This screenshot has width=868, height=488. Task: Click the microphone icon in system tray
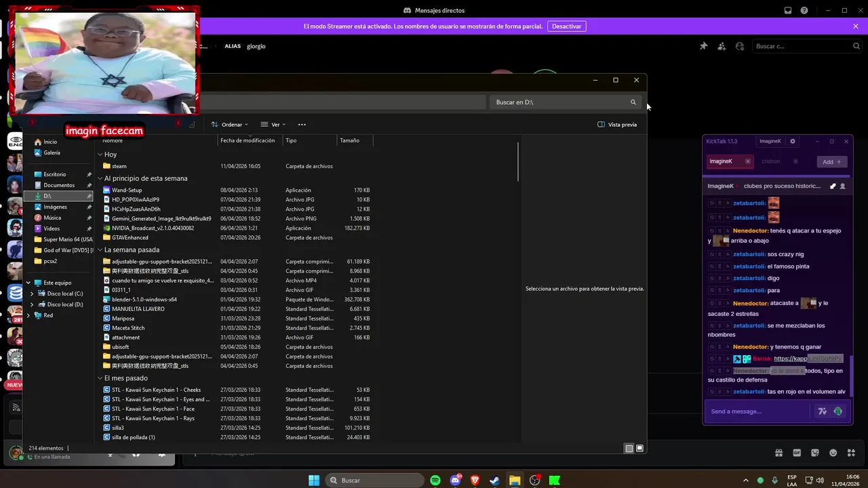point(775,481)
